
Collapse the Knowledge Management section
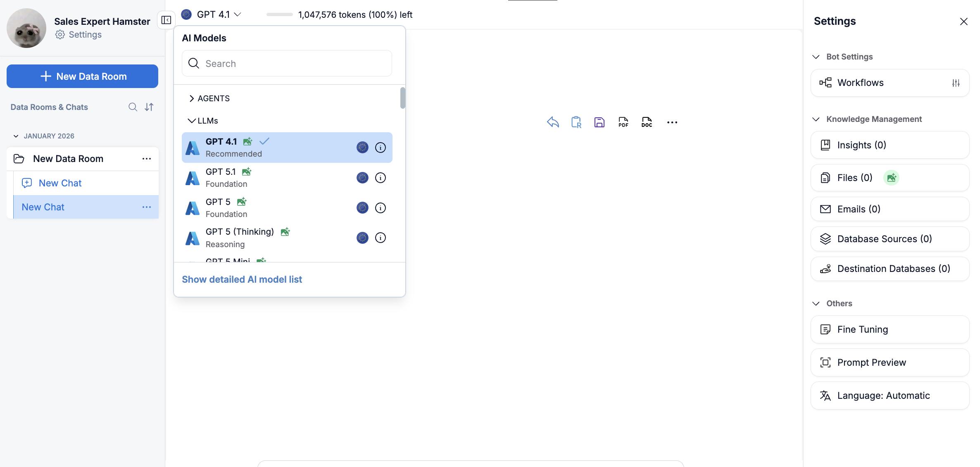coord(816,119)
